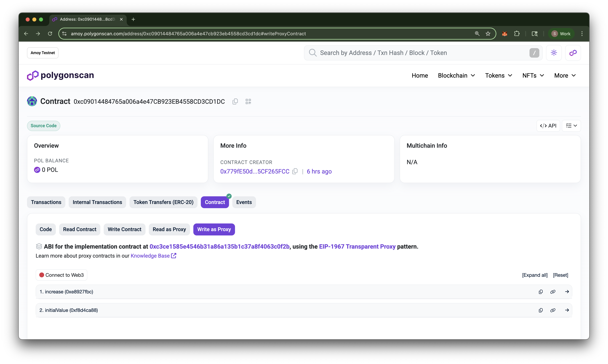Expand the initialValue function arrow
This screenshot has width=608, height=364.
(x=567, y=310)
